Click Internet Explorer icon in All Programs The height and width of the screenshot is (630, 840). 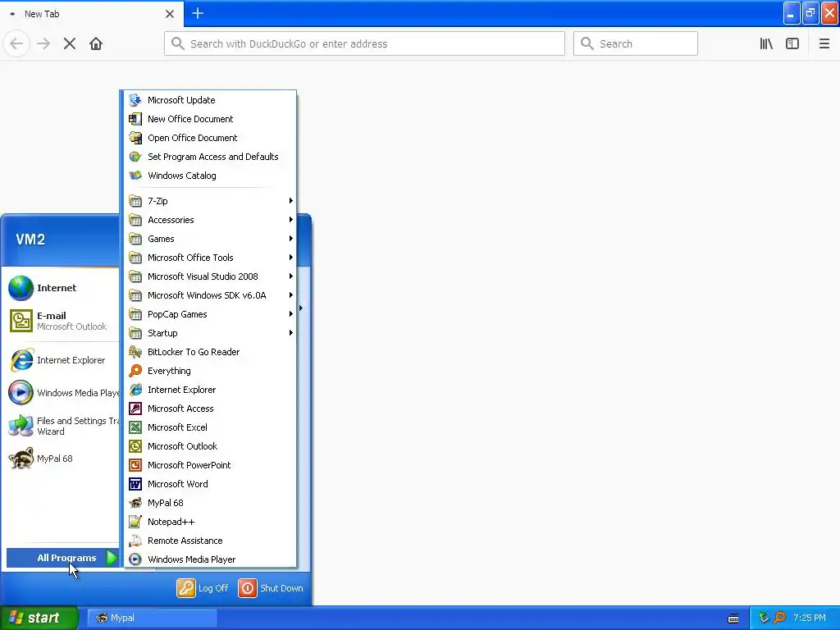135,390
